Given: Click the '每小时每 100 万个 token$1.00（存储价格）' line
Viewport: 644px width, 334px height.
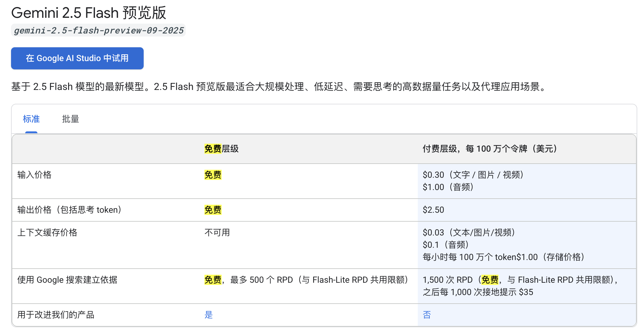Looking at the screenshot, I should click(x=504, y=257).
